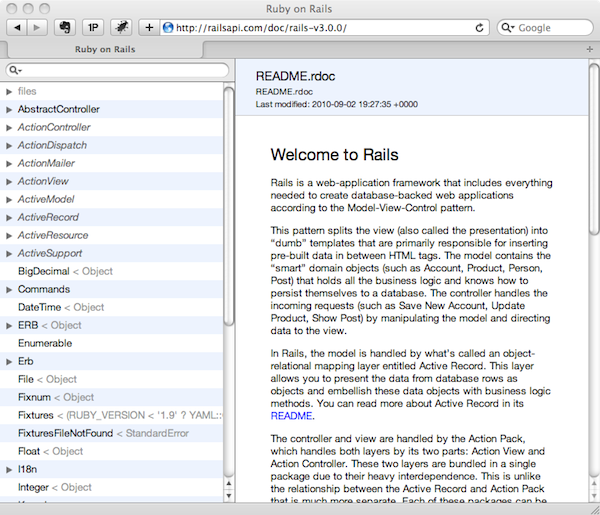
Task: Open the README link in the text
Action: [x=293, y=415]
